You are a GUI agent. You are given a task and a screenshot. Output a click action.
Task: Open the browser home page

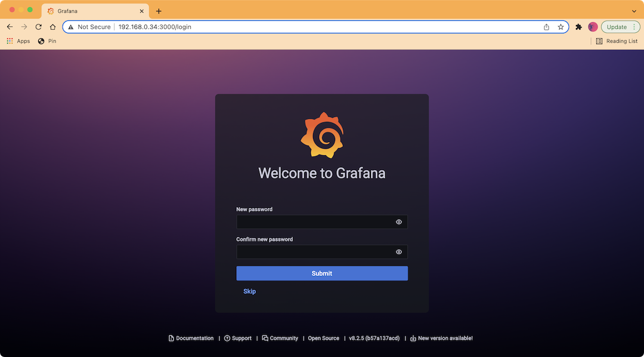click(x=52, y=27)
